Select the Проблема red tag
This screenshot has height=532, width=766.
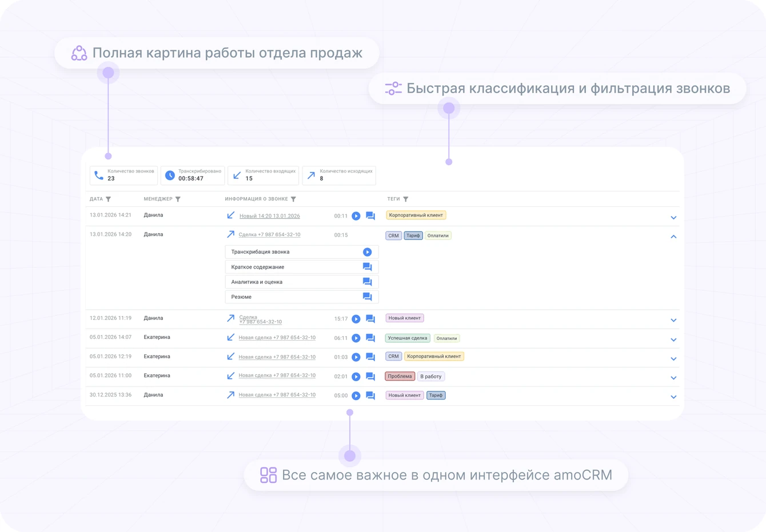[x=400, y=377]
